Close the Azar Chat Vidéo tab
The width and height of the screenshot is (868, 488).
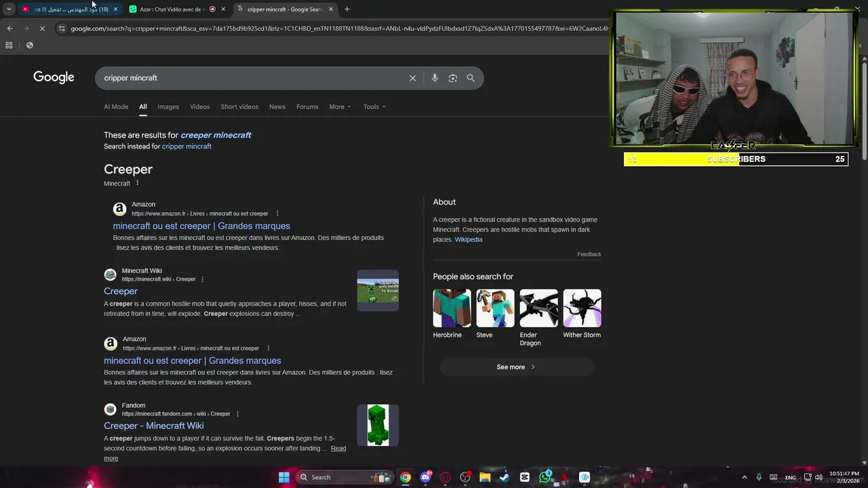(x=223, y=9)
